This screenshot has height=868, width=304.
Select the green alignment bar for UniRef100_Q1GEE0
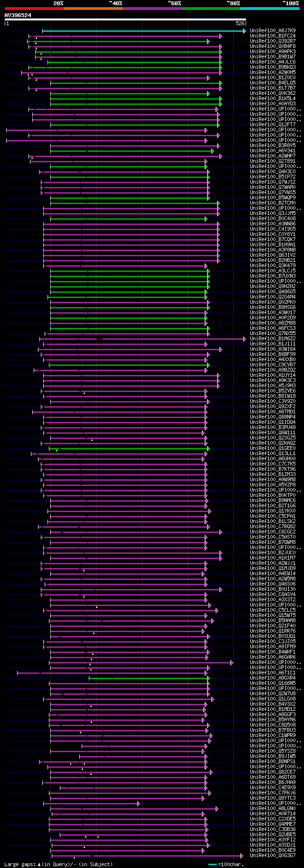(x=129, y=448)
